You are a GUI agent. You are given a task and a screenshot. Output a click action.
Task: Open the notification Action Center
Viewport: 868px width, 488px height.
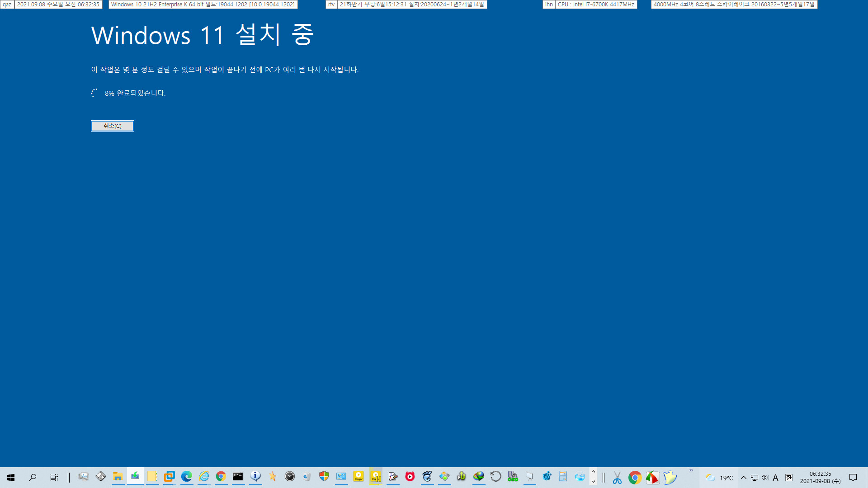pyautogui.click(x=853, y=478)
